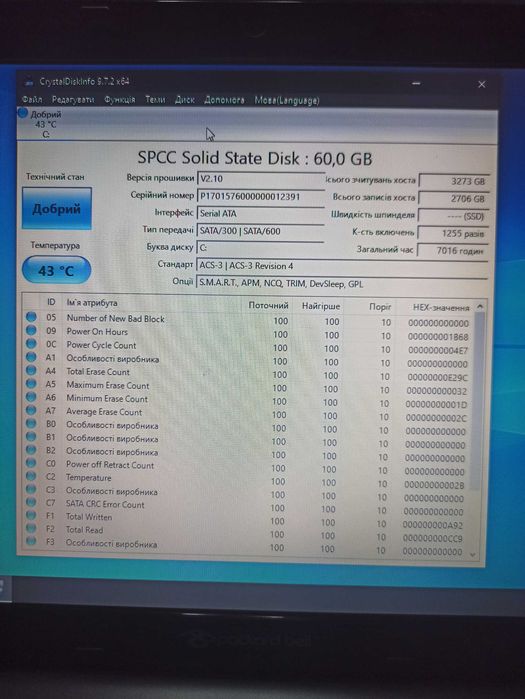Click the Ім'я атрибута column header

point(92,303)
